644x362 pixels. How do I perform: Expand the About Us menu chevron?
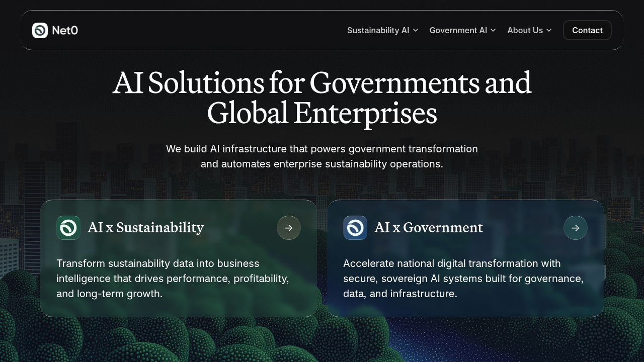tap(549, 30)
